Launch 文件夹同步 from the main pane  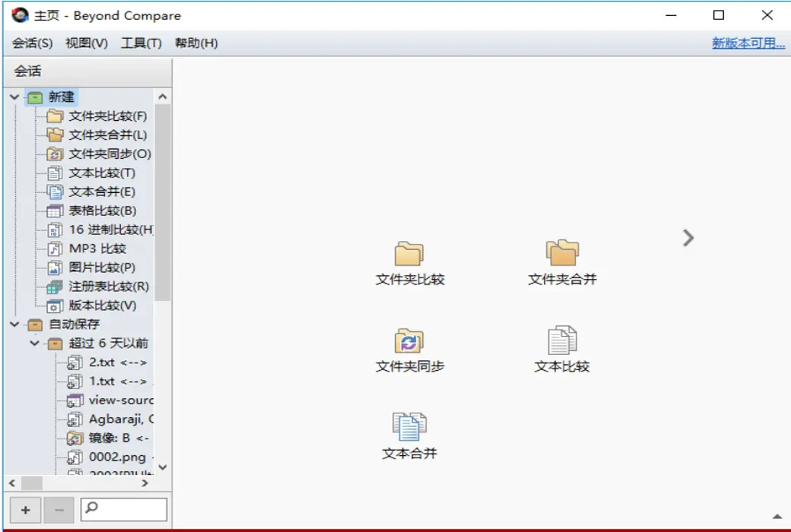(x=409, y=351)
